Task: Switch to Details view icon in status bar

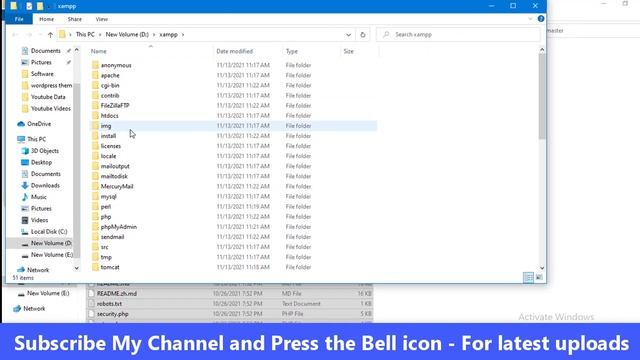Action: click(528, 277)
